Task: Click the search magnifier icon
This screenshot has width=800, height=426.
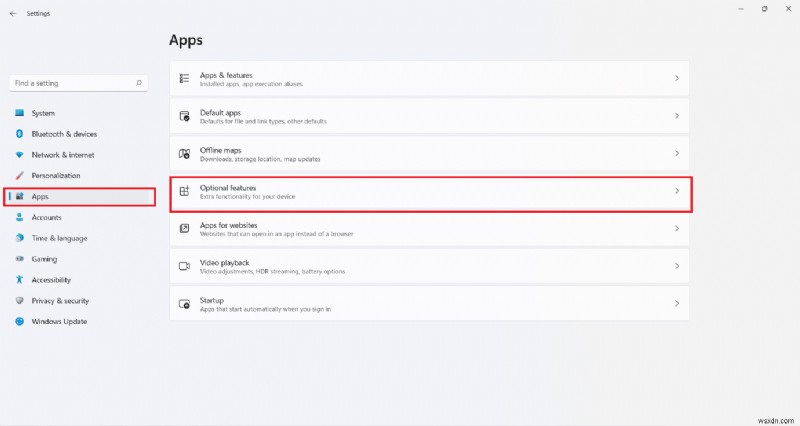Action: click(139, 83)
